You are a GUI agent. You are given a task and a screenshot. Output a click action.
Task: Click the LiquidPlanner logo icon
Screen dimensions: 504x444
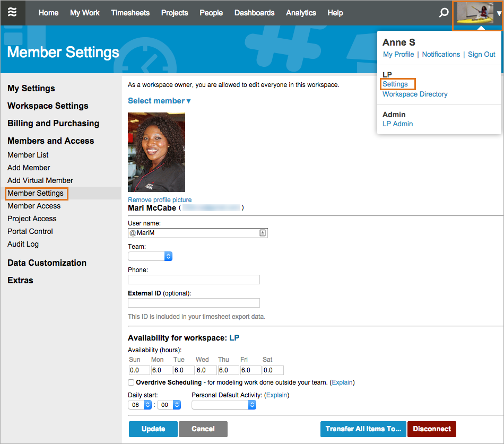pos(12,13)
